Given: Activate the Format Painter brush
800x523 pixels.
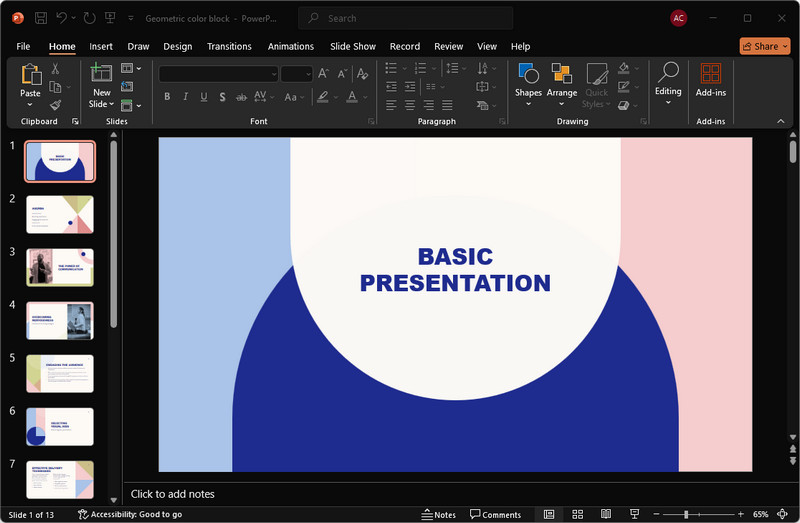Looking at the screenshot, I should point(55,105).
